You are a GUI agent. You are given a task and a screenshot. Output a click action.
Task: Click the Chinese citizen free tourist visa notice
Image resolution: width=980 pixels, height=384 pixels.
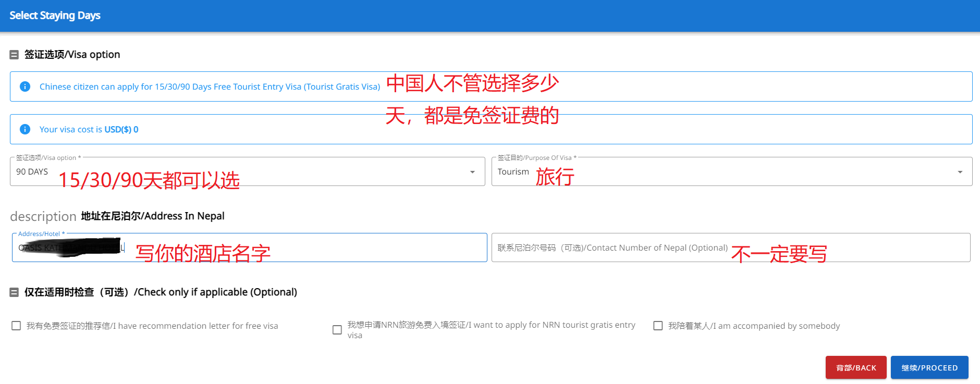coord(210,86)
